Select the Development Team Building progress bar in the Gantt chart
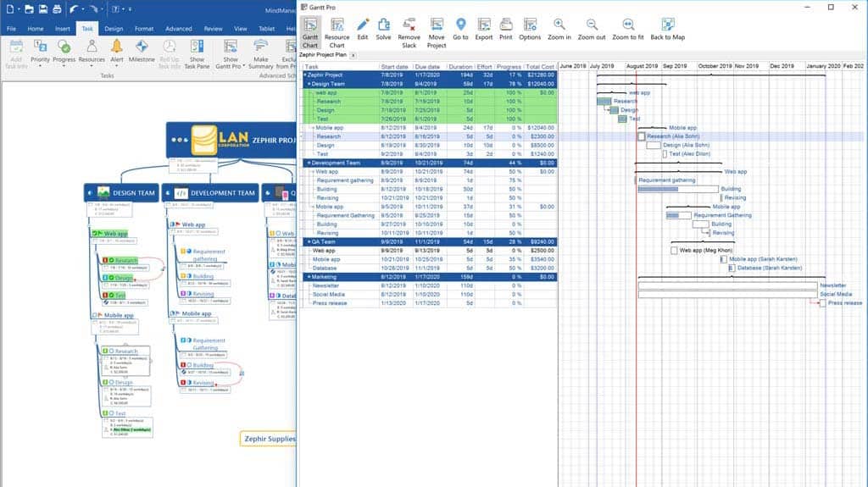 coord(678,189)
